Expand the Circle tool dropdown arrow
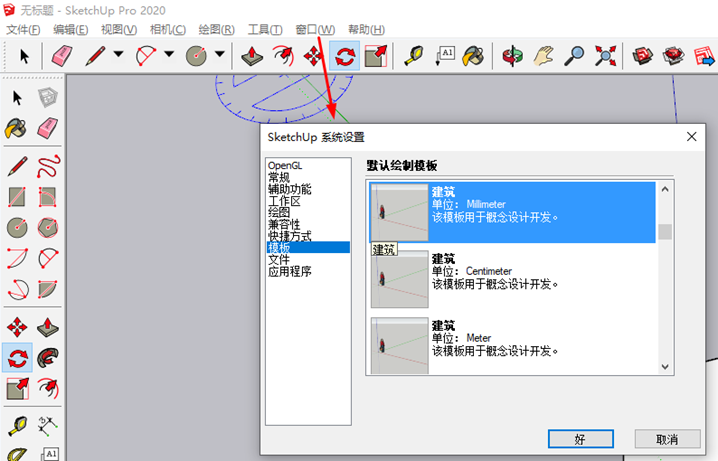This screenshot has height=461, width=718. 220,54
